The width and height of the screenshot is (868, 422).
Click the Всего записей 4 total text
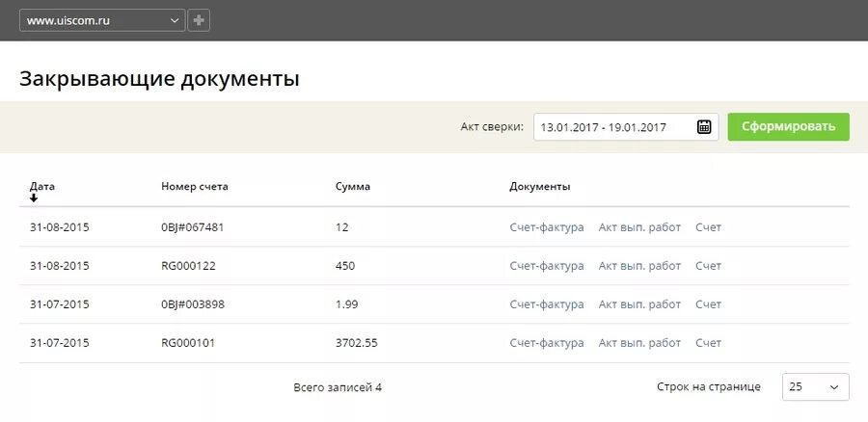[x=338, y=387]
